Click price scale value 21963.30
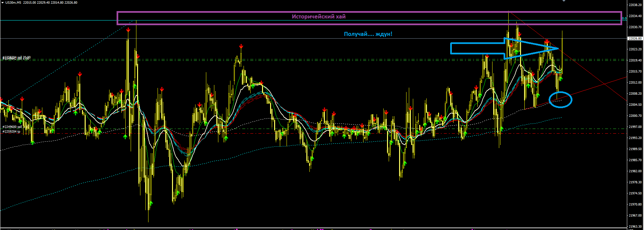The width and height of the screenshot is (644, 230). [x=635, y=226]
